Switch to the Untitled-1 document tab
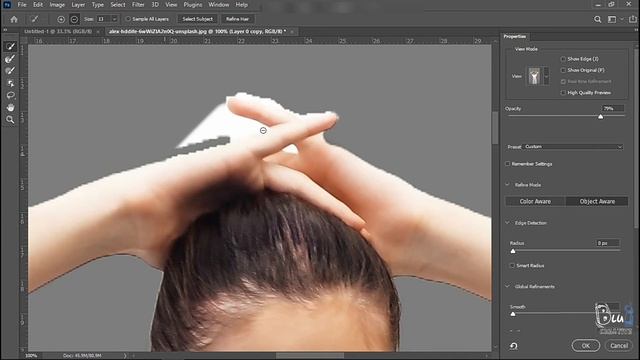The height and width of the screenshot is (360, 640). pos(58,31)
